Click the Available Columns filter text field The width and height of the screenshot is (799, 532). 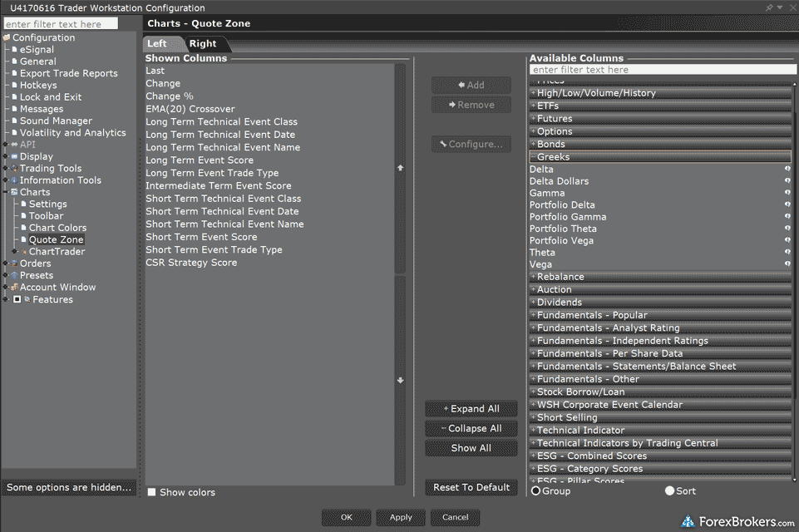click(662, 70)
